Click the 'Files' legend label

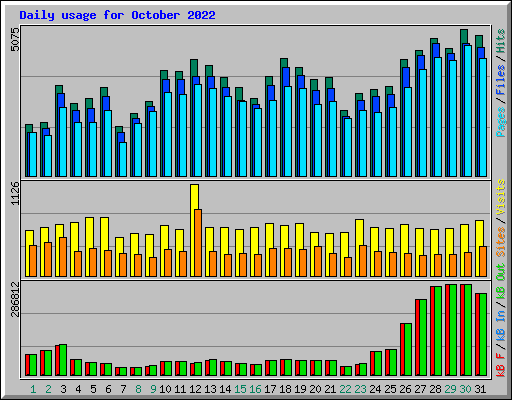[x=500, y=80]
